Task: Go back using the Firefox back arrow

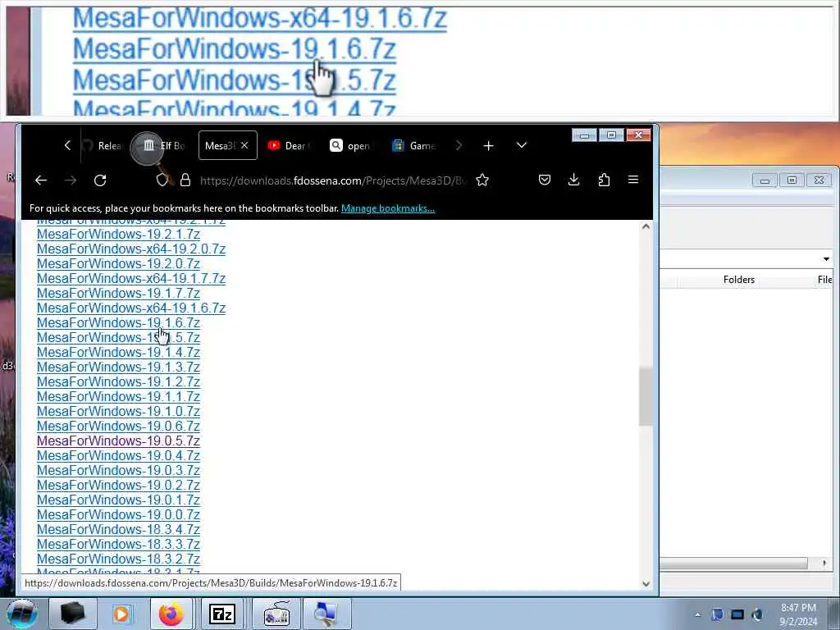Action: pyautogui.click(x=41, y=180)
